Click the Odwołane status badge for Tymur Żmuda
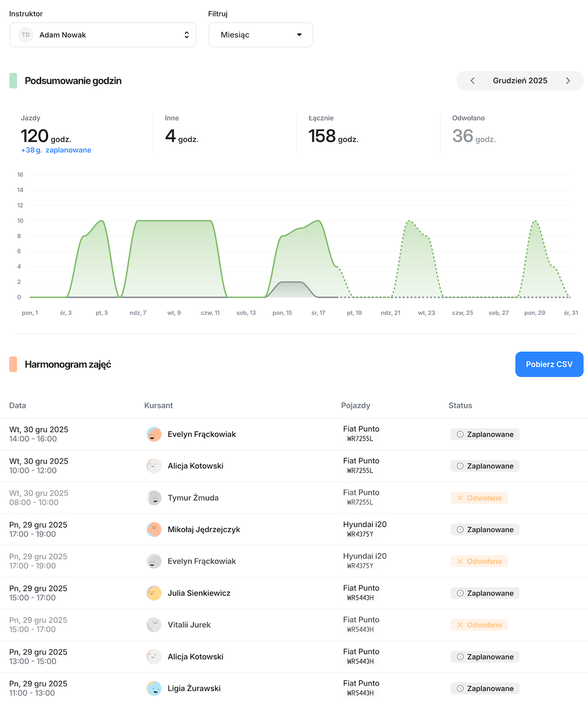 479,498
